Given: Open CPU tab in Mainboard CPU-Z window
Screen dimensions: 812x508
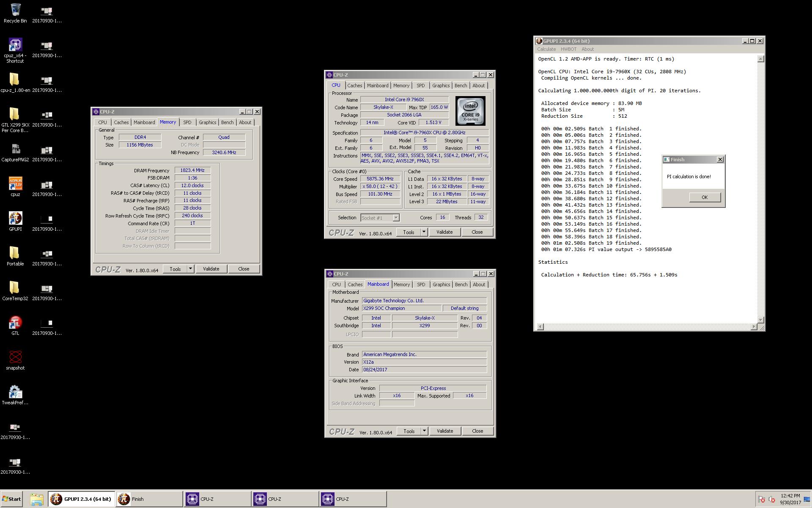Looking at the screenshot, I should click(x=336, y=284).
